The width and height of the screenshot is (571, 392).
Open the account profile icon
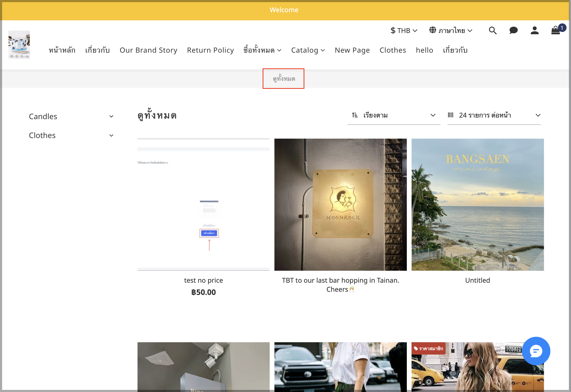(535, 31)
